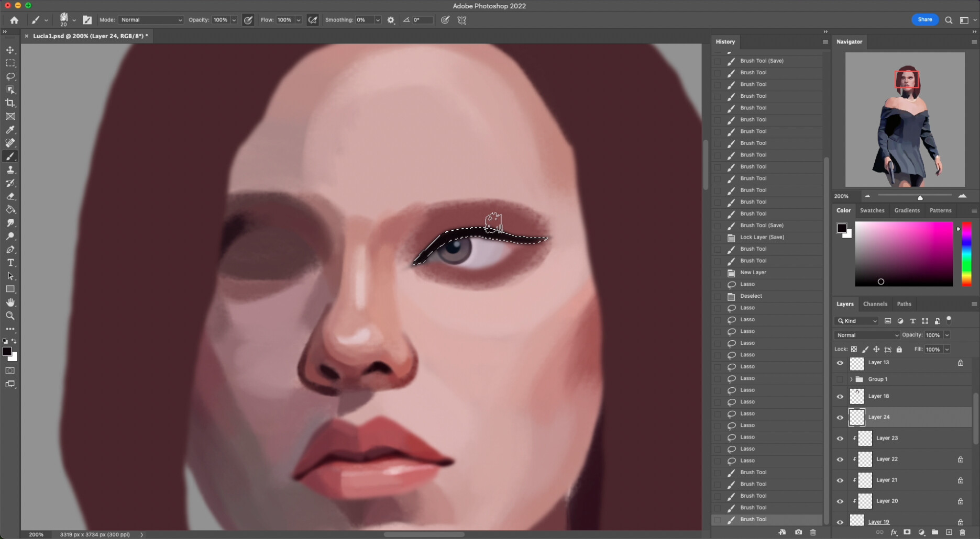The height and width of the screenshot is (539, 980).
Task: Switch to Paths tab
Action: click(x=904, y=304)
